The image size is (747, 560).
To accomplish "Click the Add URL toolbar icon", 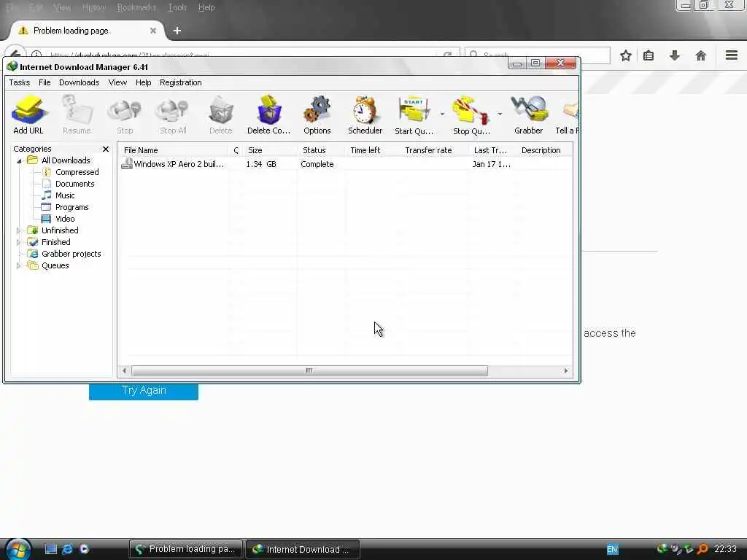I will coord(28,114).
